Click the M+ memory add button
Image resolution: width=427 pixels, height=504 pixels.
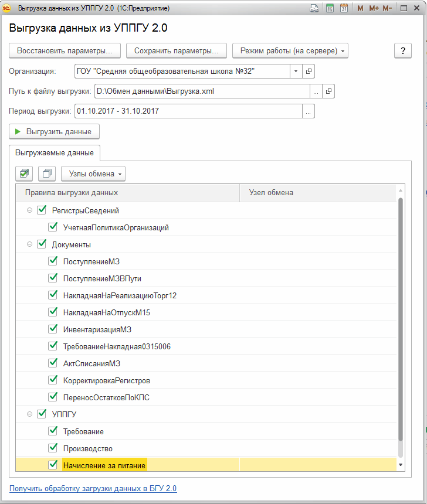coord(374,8)
